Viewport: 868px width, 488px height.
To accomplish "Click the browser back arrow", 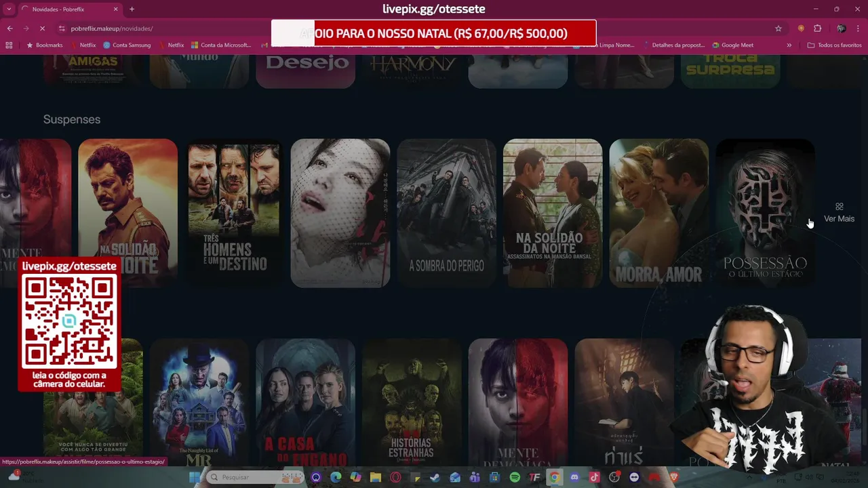I will (x=9, y=28).
